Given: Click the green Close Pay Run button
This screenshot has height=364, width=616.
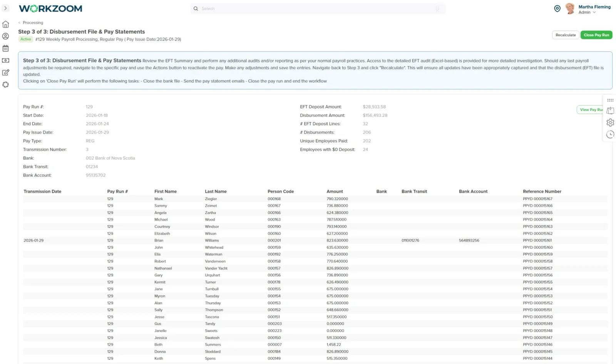Looking at the screenshot, I should [596, 35].
